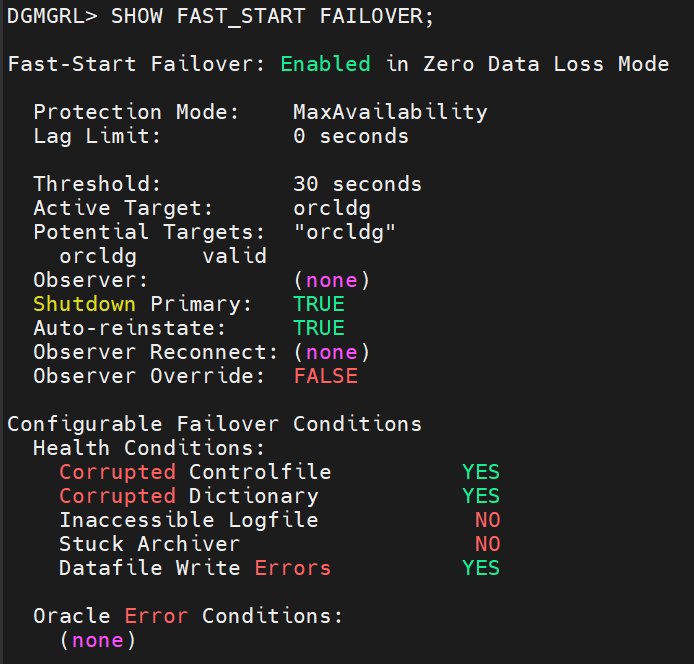Click the red FALSE Observer Override value

pos(325,376)
